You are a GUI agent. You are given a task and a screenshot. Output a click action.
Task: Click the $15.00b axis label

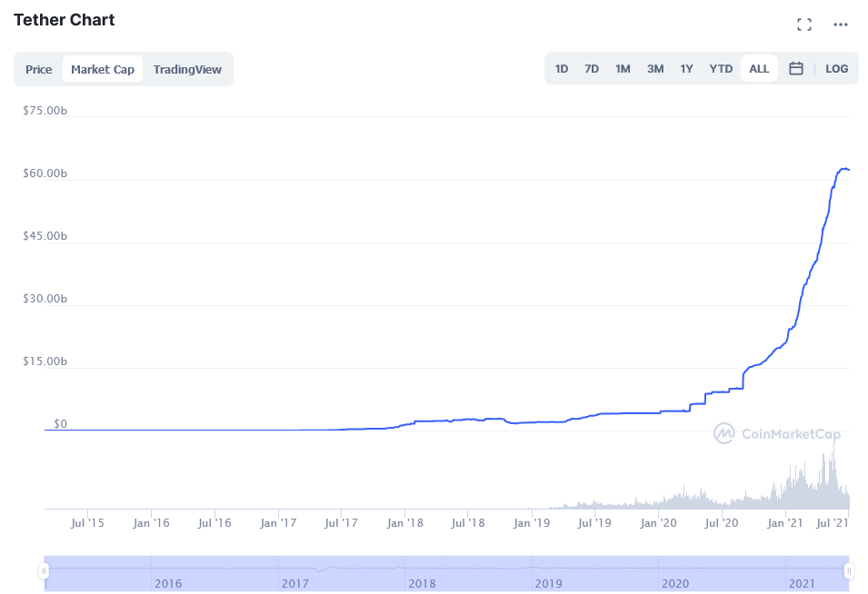tap(45, 361)
